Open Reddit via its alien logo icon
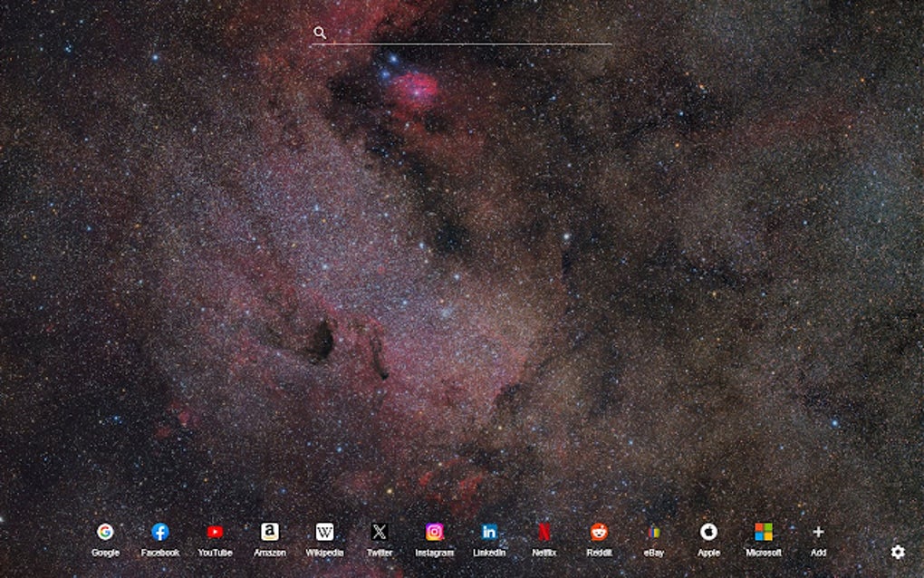Screen dimensions: 924x578 pos(599,533)
